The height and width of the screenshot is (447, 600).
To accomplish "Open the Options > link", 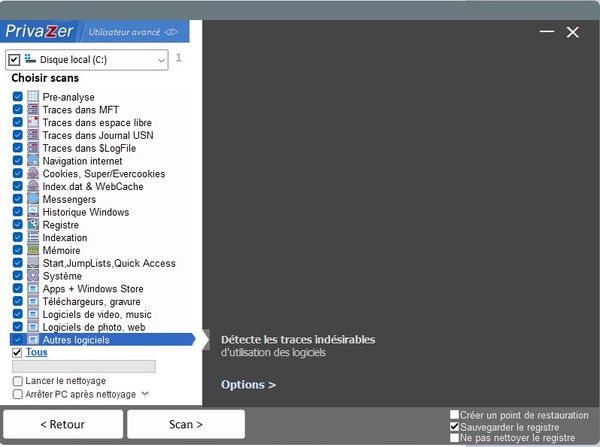I will click(x=248, y=385).
